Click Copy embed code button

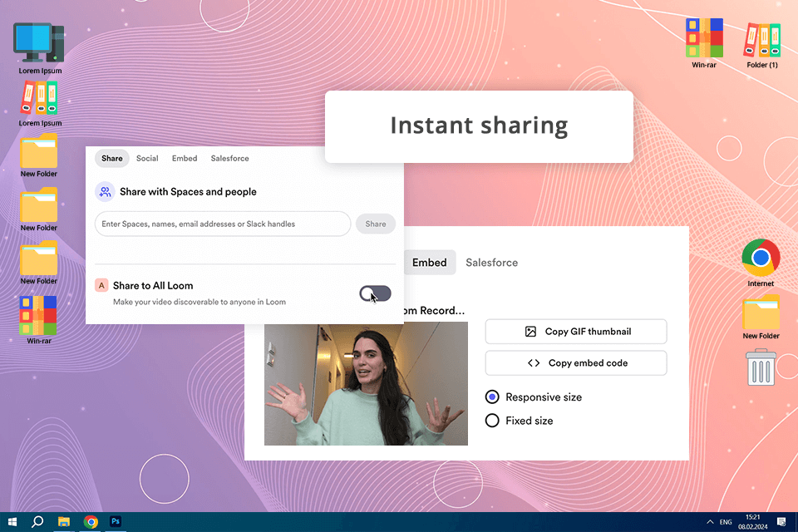click(576, 363)
